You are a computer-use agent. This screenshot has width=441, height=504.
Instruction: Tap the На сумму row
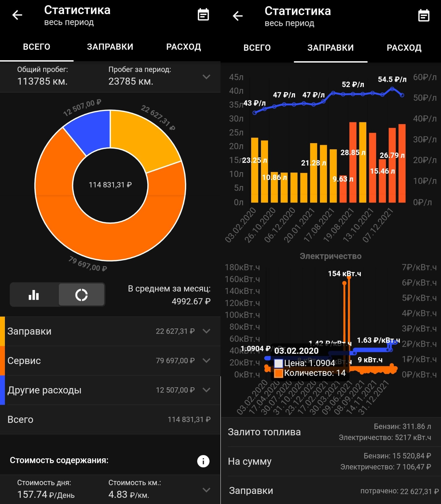(331, 461)
